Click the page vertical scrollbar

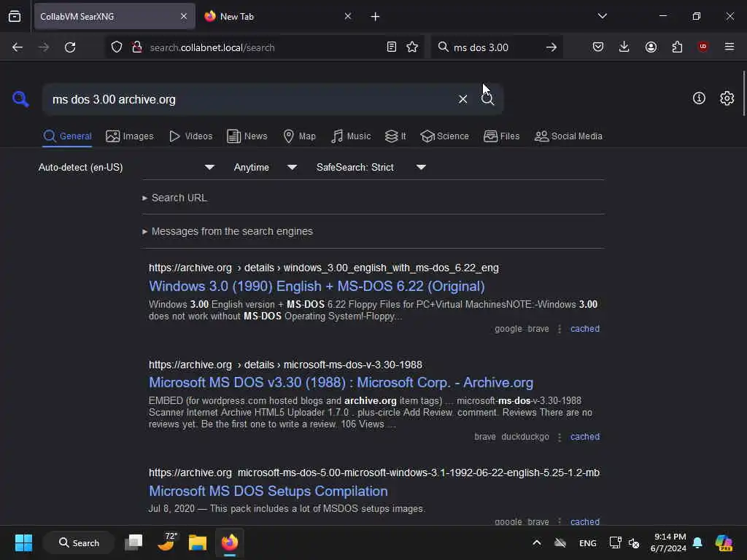[743, 93]
